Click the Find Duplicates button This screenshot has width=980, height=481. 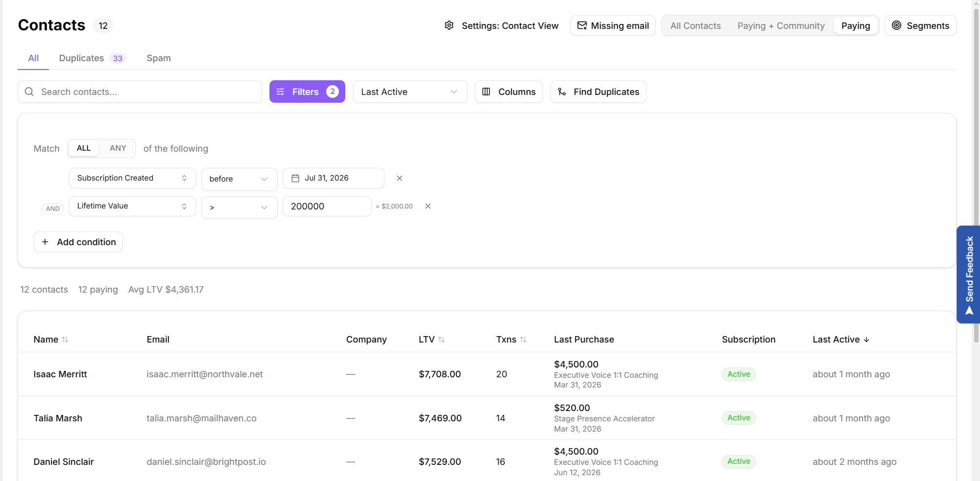pyautogui.click(x=598, y=92)
